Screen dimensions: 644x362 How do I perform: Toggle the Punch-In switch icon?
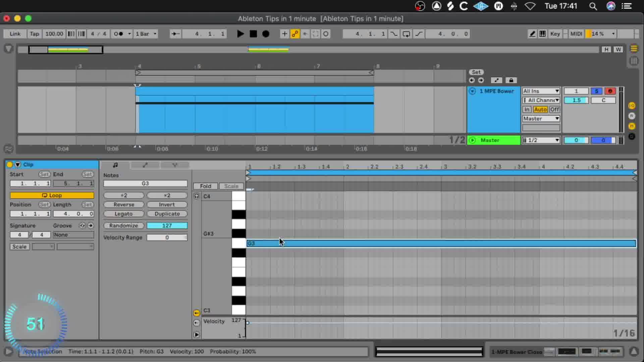[x=393, y=34]
